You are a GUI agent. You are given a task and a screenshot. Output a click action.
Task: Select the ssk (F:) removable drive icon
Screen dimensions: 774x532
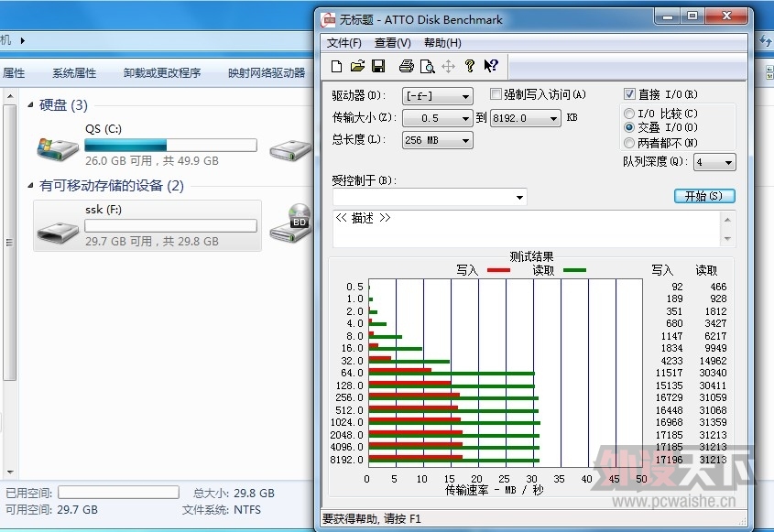pyautogui.click(x=58, y=231)
